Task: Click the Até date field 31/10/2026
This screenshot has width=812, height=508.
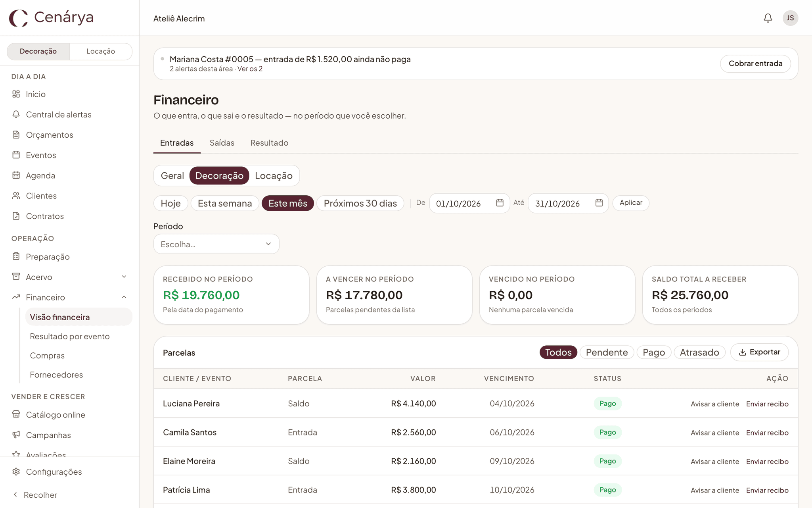Action: (568, 203)
